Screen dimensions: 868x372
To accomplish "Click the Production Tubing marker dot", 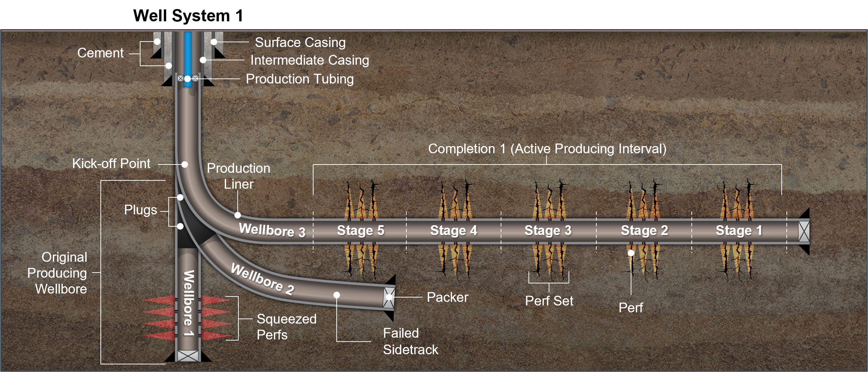I will (x=187, y=78).
